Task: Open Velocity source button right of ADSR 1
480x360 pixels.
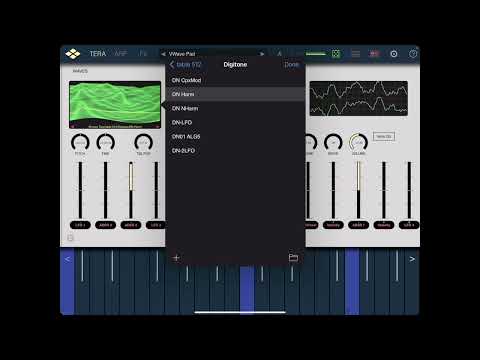Action: (384, 225)
